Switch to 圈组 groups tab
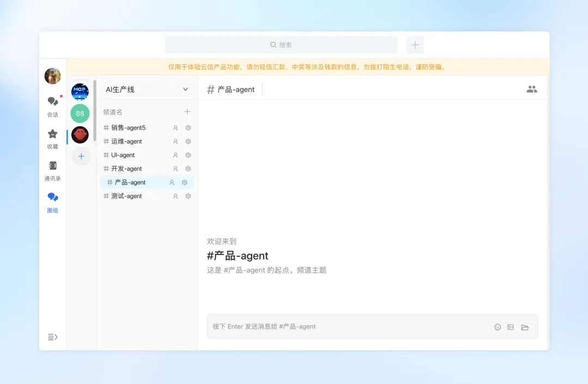Image resolution: width=588 pixels, height=384 pixels. tap(52, 203)
